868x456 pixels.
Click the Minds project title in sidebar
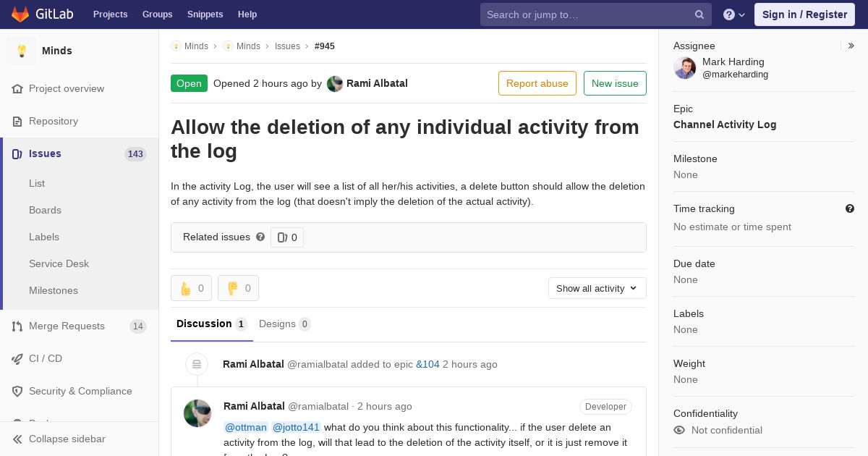57,51
